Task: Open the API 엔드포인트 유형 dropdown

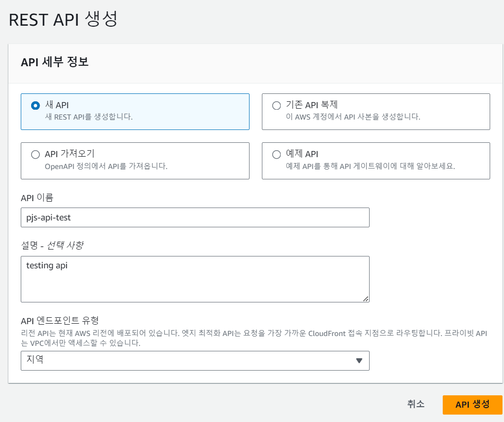Action: (x=195, y=361)
